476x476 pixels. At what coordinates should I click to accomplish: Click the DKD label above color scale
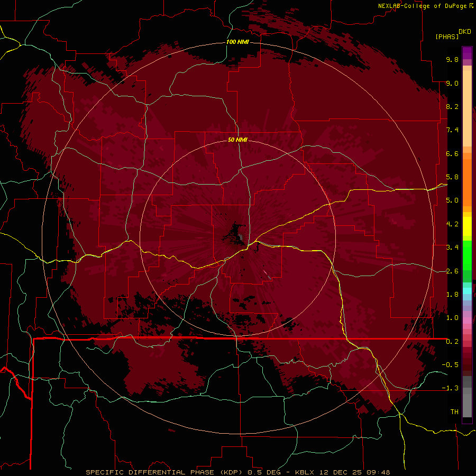(x=465, y=32)
